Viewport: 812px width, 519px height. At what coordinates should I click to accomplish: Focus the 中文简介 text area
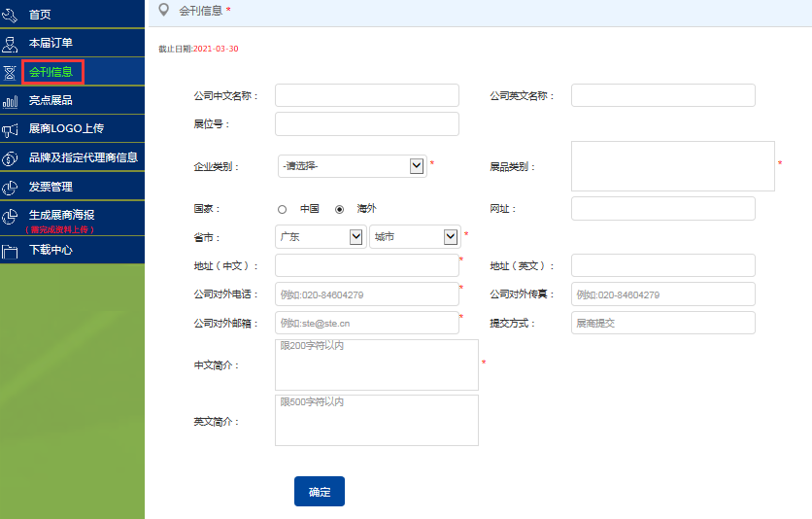point(376,365)
